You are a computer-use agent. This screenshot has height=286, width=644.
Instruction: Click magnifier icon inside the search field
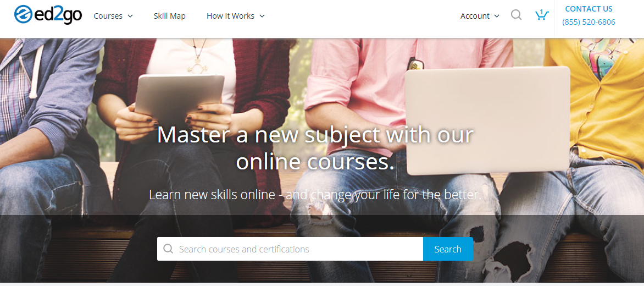[x=168, y=249]
